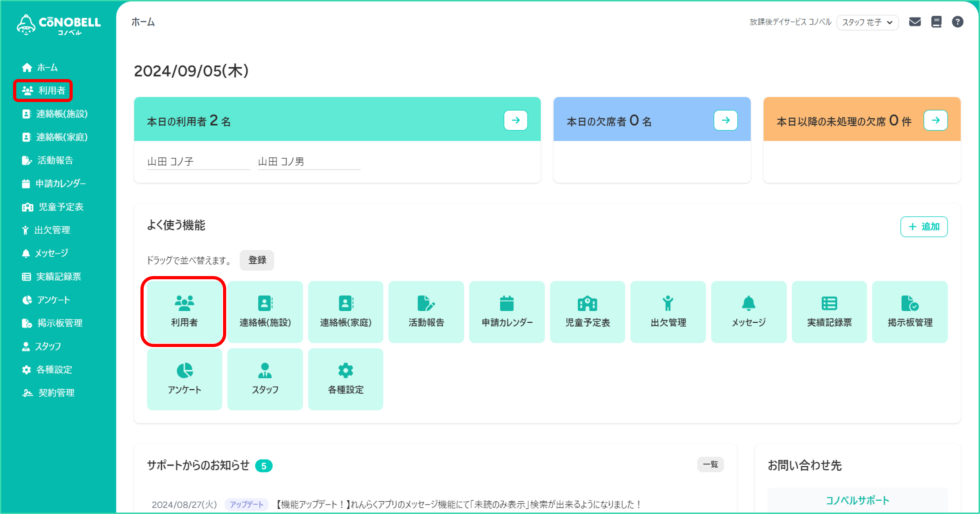Image resolution: width=980 pixels, height=514 pixels.
Task: Open the スタッフ shortcut tile
Action: (265, 379)
